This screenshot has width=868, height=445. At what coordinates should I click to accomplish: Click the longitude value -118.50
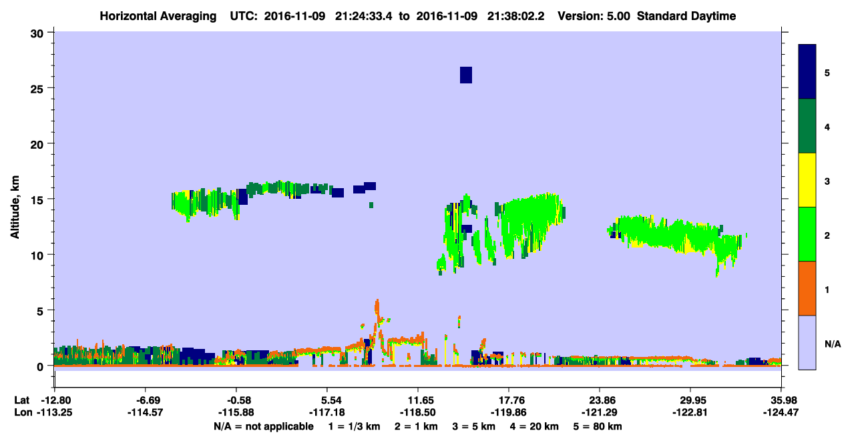pos(417,412)
